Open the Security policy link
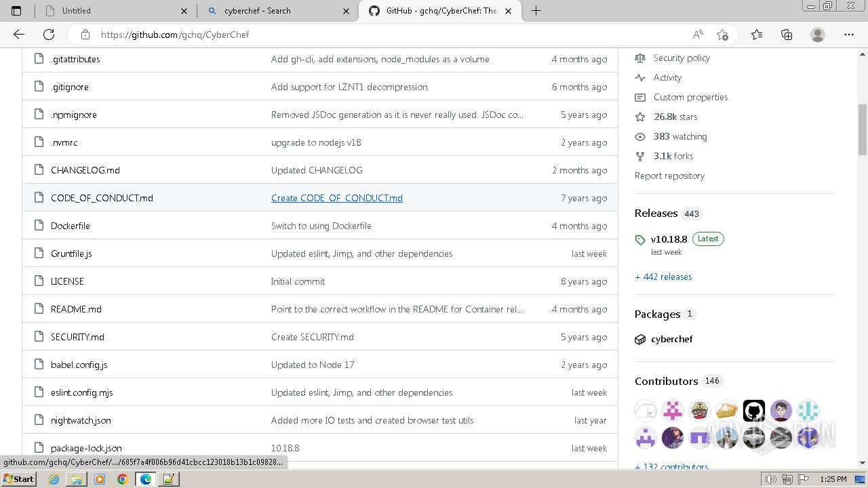868x488 pixels. point(682,58)
